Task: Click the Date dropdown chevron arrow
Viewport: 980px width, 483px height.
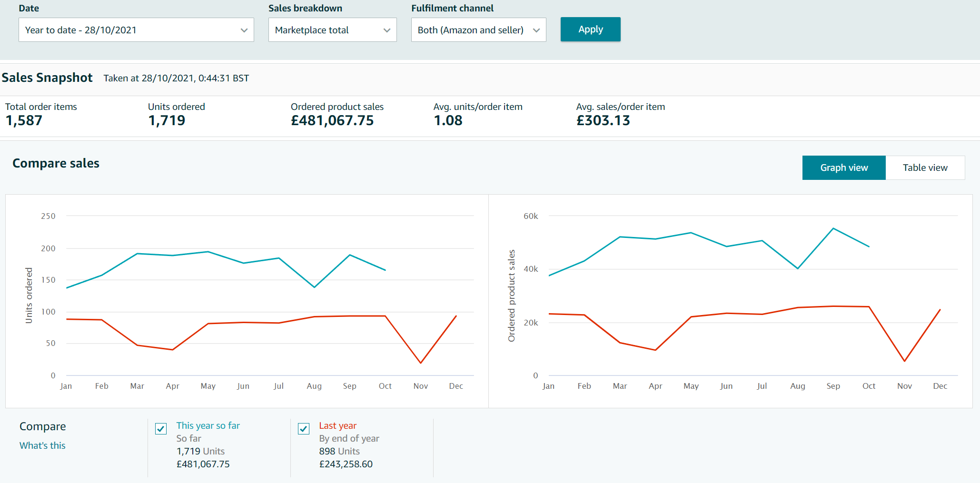Action: click(x=244, y=30)
